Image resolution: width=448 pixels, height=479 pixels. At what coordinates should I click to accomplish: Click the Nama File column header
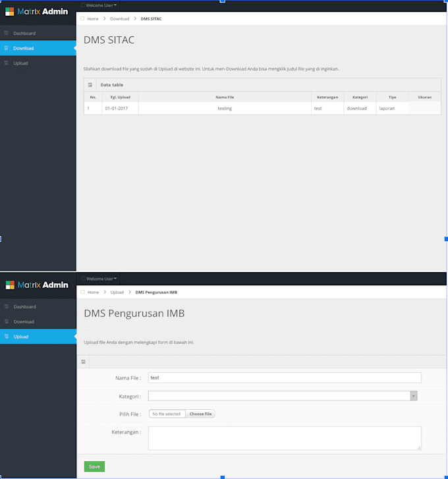tap(225, 97)
